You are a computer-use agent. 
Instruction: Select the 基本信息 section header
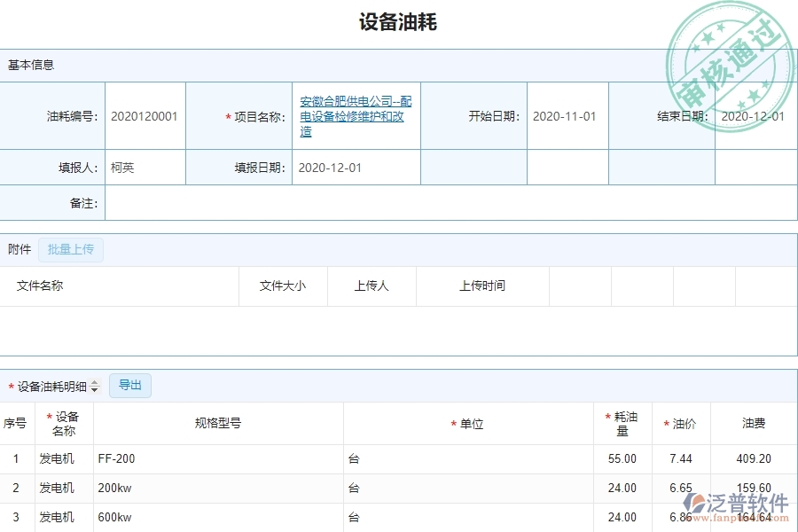tap(30, 65)
